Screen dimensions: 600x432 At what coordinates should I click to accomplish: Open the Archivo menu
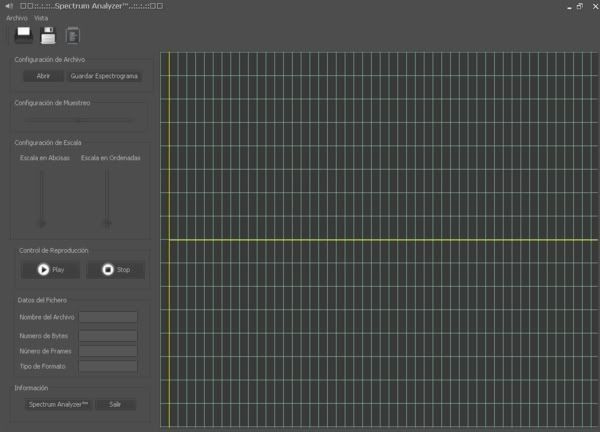pyautogui.click(x=17, y=18)
